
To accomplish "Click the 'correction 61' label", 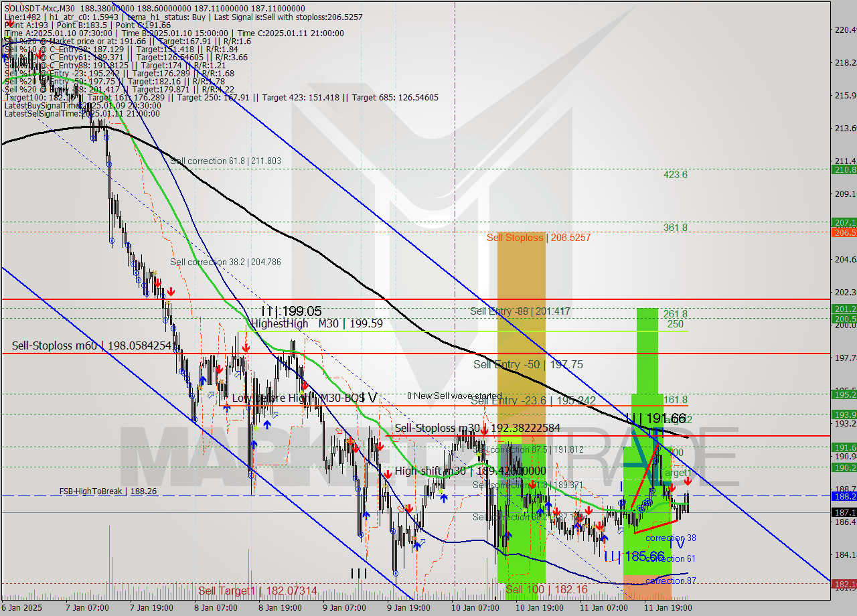I will (670, 559).
